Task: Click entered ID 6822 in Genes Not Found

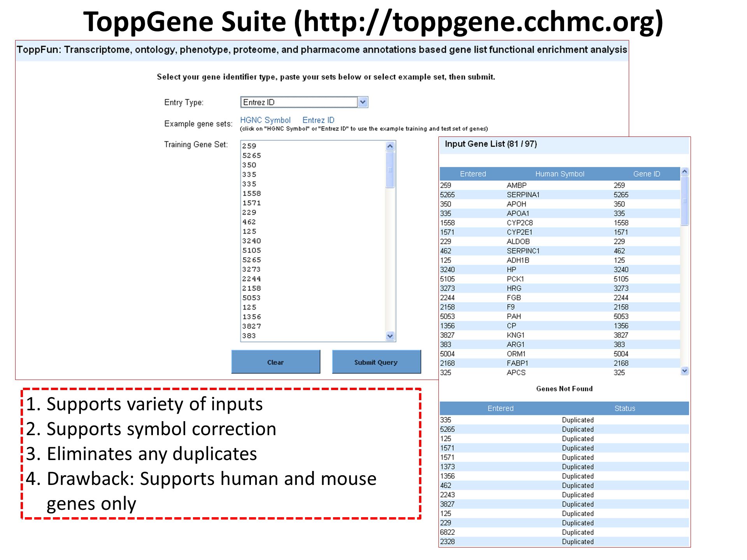Action: click(447, 532)
